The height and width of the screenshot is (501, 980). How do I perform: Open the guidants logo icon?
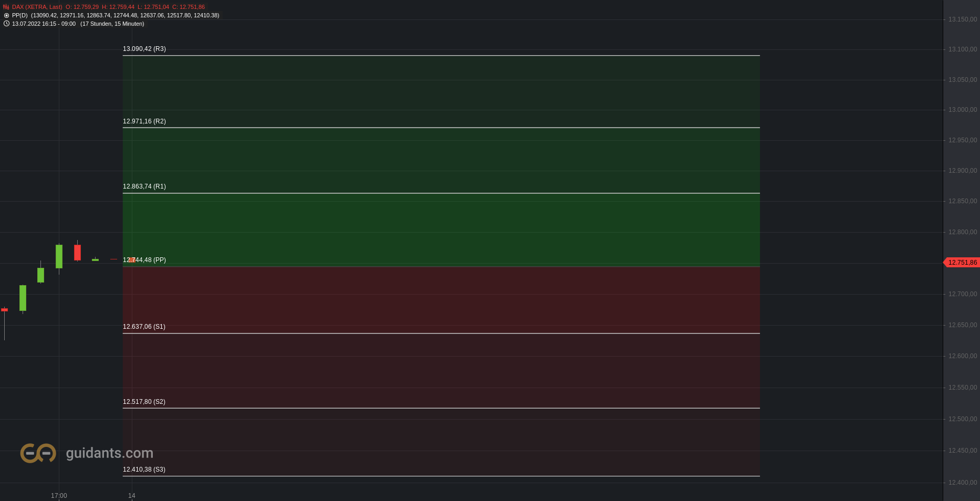coord(38,453)
